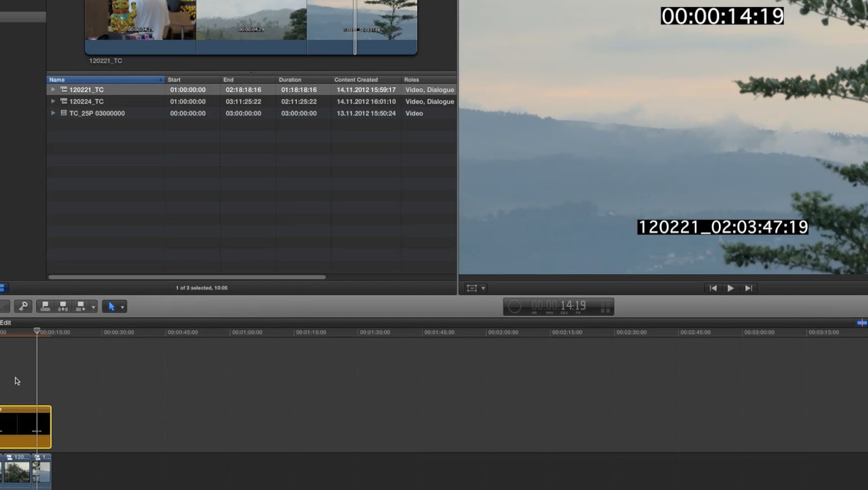Click the Insert clip edit icon
This screenshot has height=490, width=868.
pyautogui.click(x=62, y=306)
